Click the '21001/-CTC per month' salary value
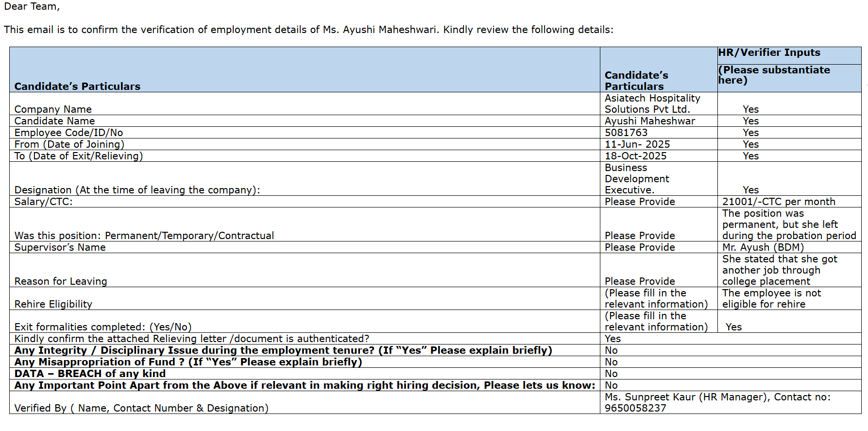The width and height of the screenshot is (868, 431). [778, 202]
